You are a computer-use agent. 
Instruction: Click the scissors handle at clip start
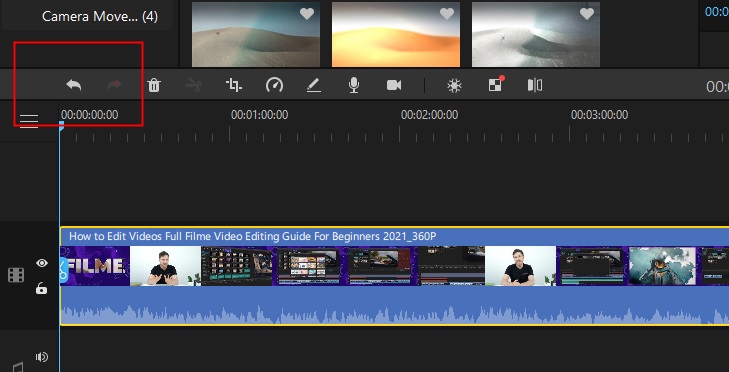pyautogui.click(x=63, y=270)
